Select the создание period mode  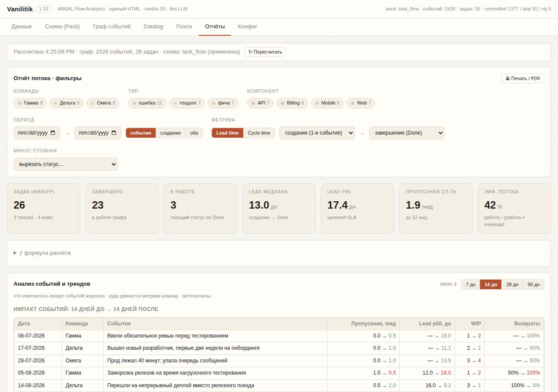(170, 133)
